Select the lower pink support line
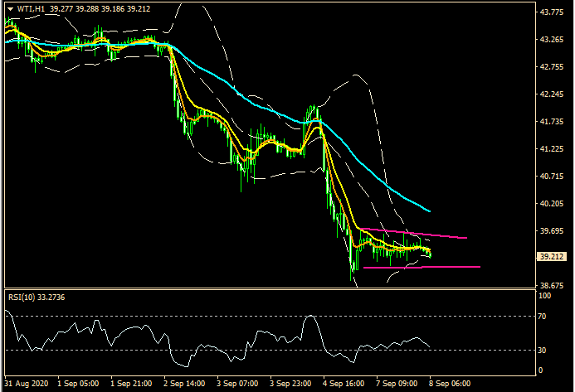 [x=423, y=267]
